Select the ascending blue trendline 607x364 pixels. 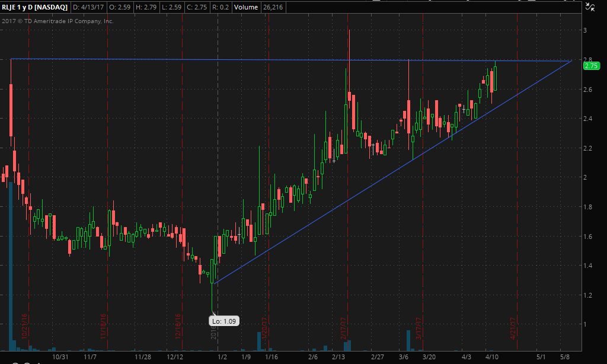393,173
